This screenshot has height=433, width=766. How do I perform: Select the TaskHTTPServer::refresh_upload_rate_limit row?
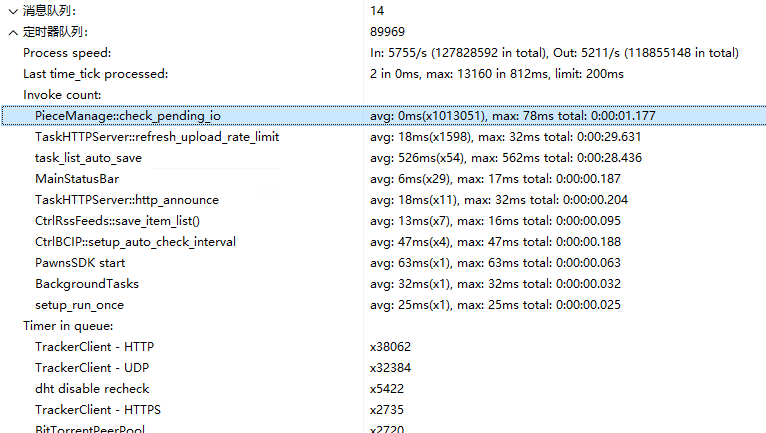[383, 137]
